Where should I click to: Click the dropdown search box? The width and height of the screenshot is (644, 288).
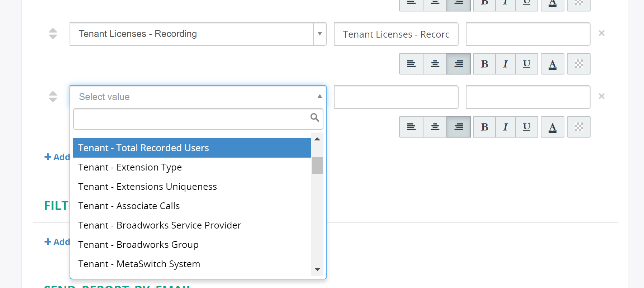click(x=198, y=119)
